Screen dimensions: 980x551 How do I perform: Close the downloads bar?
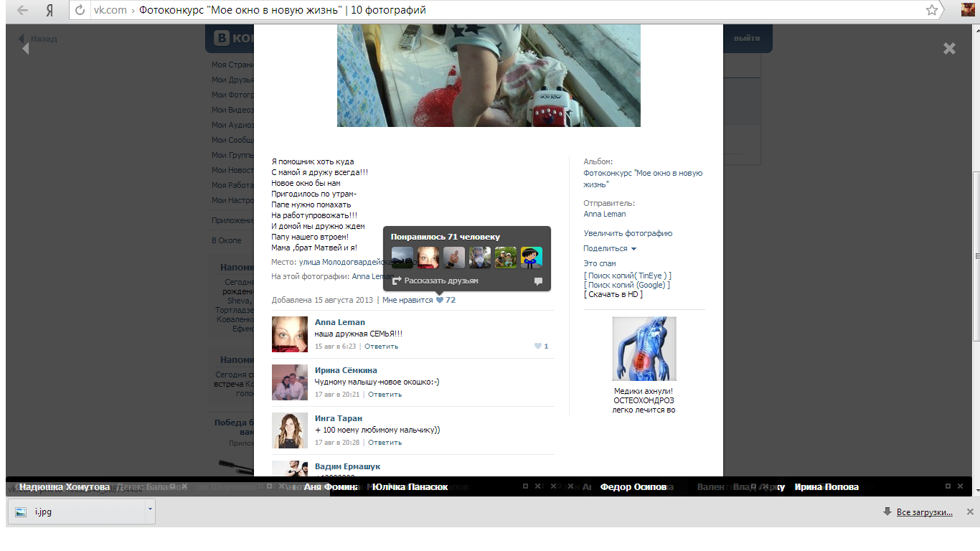point(969,512)
